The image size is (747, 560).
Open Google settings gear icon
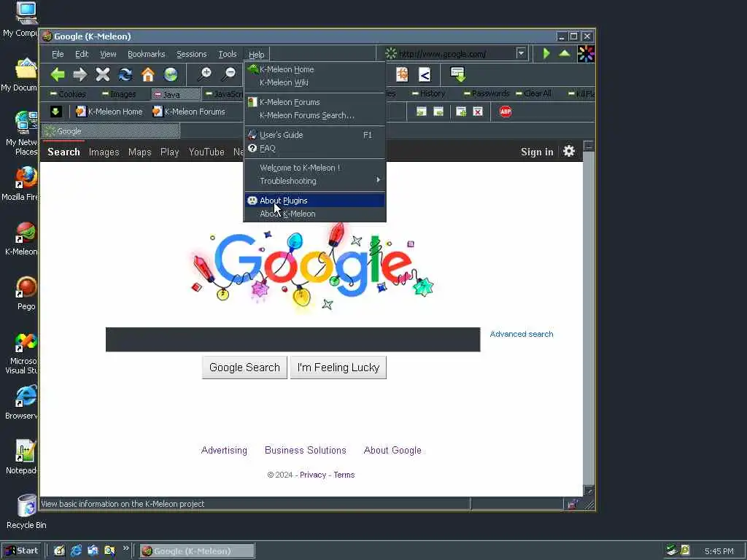[569, 152]
